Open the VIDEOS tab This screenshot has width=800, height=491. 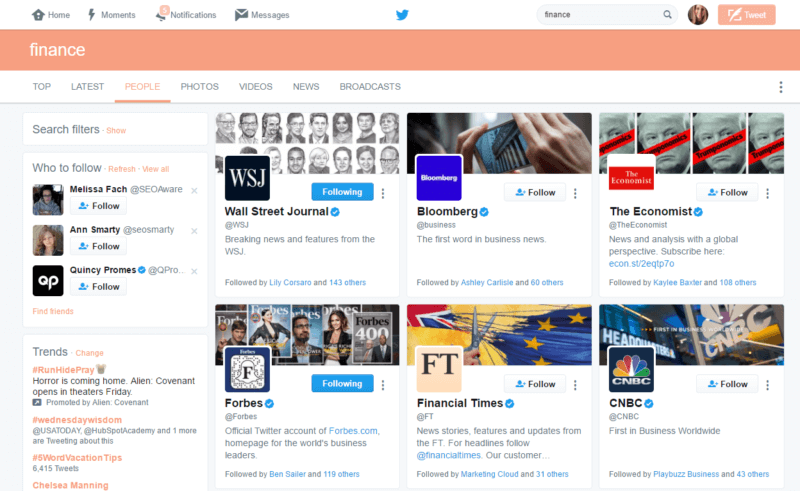tap(256, 87)
